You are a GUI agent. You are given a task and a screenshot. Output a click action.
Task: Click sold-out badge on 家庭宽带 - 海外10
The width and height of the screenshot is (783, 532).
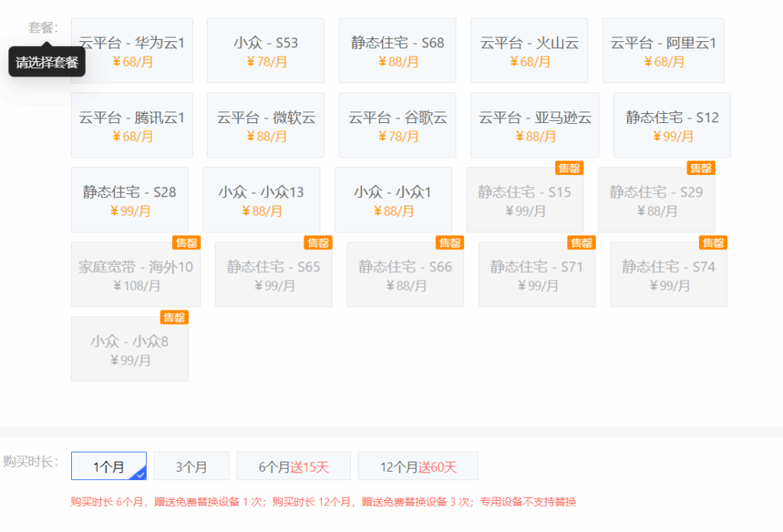(x=187, y=243)
